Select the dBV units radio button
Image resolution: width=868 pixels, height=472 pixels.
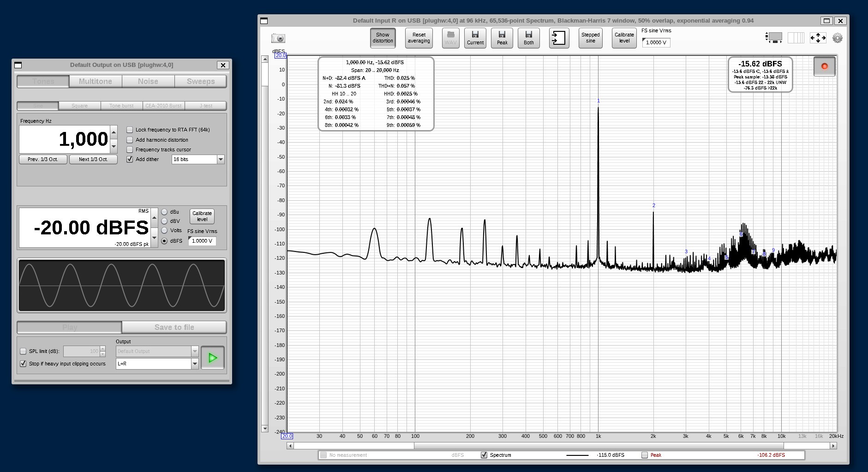(x=164, y=221)
